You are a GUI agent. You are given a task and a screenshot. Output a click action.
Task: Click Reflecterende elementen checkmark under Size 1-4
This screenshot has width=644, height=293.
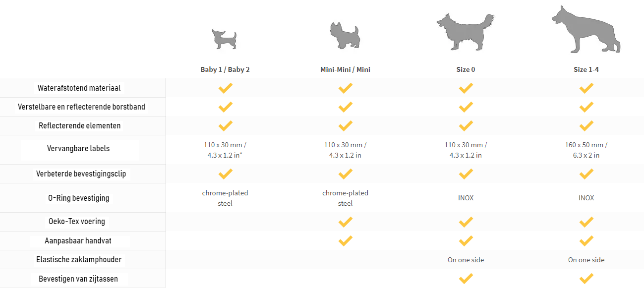point(586,126)
